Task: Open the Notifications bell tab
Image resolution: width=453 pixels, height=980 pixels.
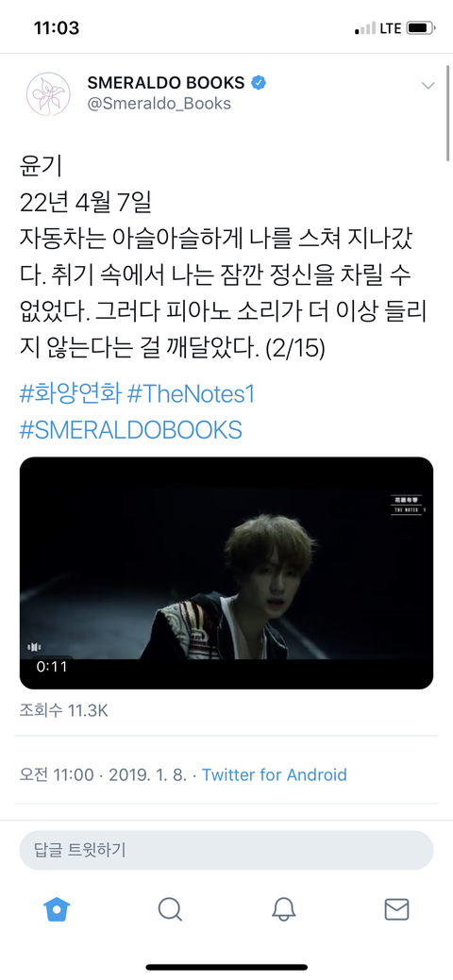Action: 283,908
